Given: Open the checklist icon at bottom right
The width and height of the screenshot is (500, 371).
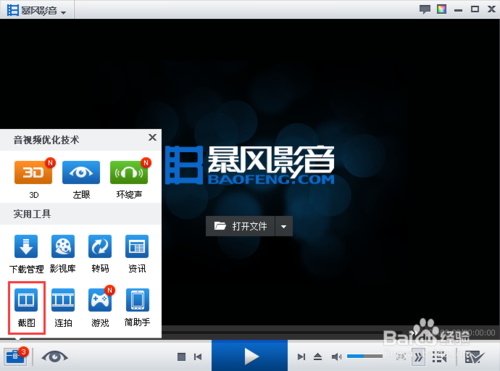Looking at the screenshot, I should pyautogui.click(x=474, y=357).
